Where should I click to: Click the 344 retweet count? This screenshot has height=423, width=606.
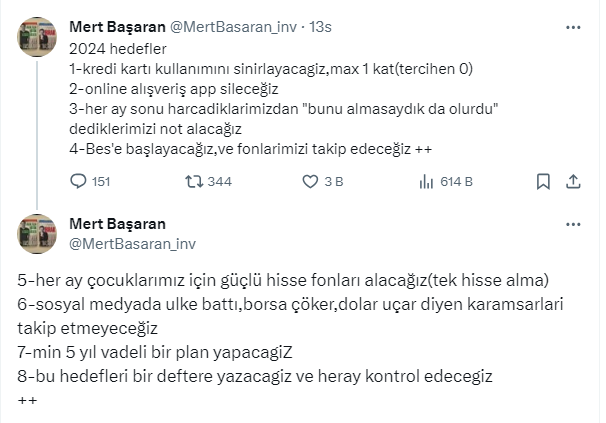(219, 182)
